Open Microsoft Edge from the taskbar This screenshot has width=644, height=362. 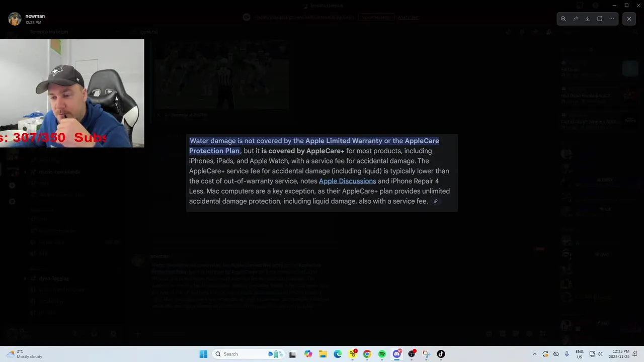point(338,354)
